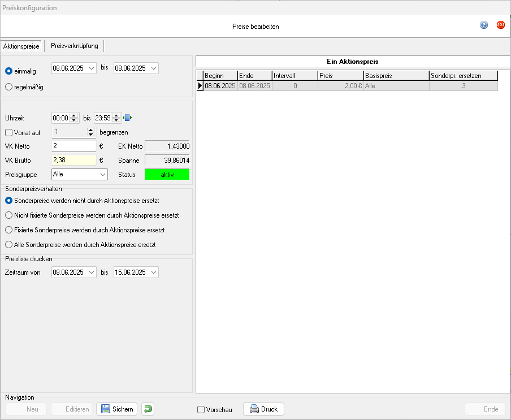Image resolution: width=511 pixels, height=420 pixels.
Task: Increase the Uhrzeit start time with up arrow
Action: (x=73, y=115)
